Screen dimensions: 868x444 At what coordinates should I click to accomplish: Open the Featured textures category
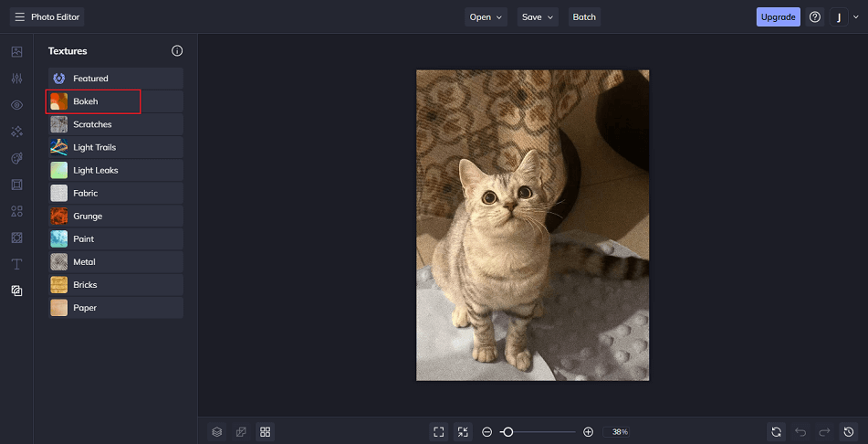coord(116,79)
